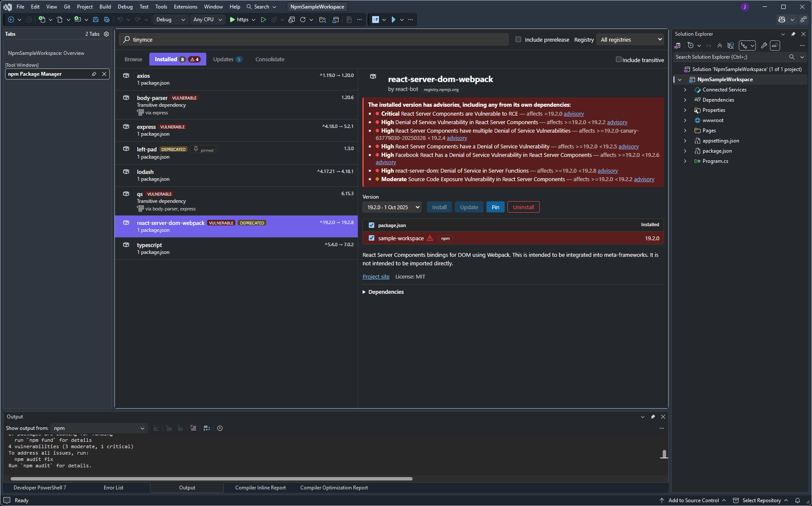Screen dimensions: 812x506
Task: Click Collapse All icon in Solution Explorer
Action: coord(720,45)
